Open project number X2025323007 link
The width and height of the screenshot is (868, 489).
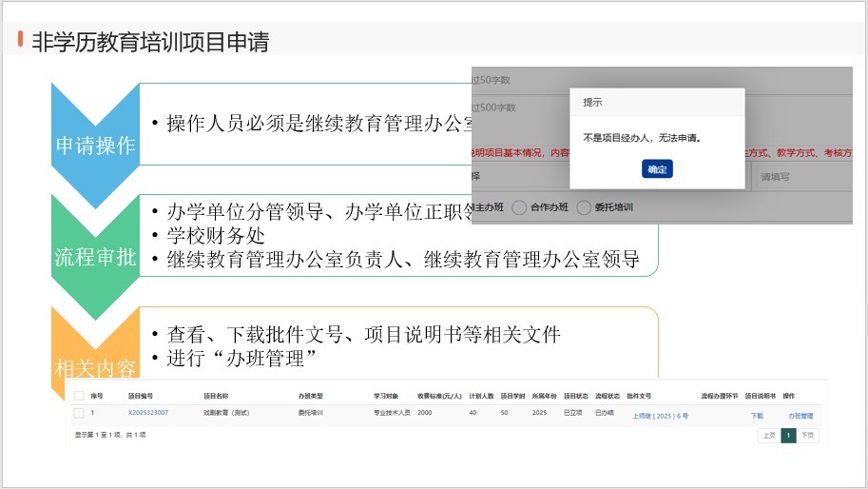pyautogui.click(x=148, y=413)
